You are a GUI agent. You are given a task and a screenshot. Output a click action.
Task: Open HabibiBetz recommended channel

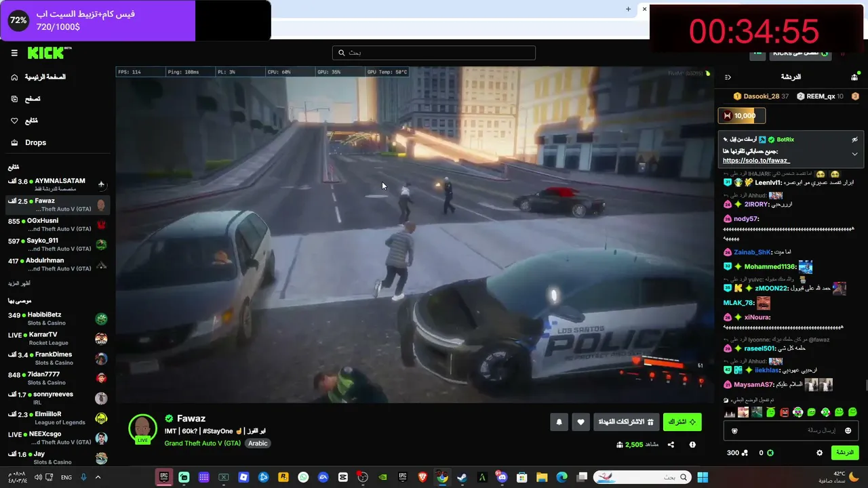pos(58,319)
